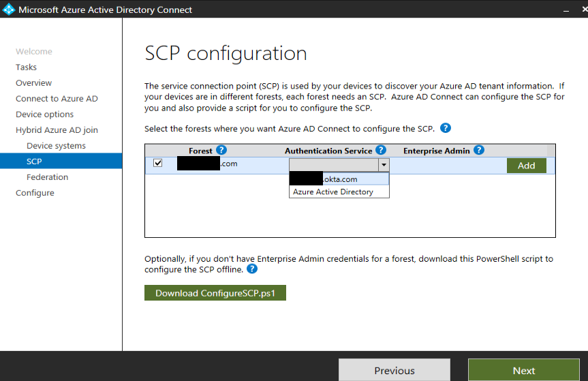Choose Azure Active Directory from the list
Image resolution: width=588 pixels, height=381 pixels.
pyautogui.click(x=339, y=192)
